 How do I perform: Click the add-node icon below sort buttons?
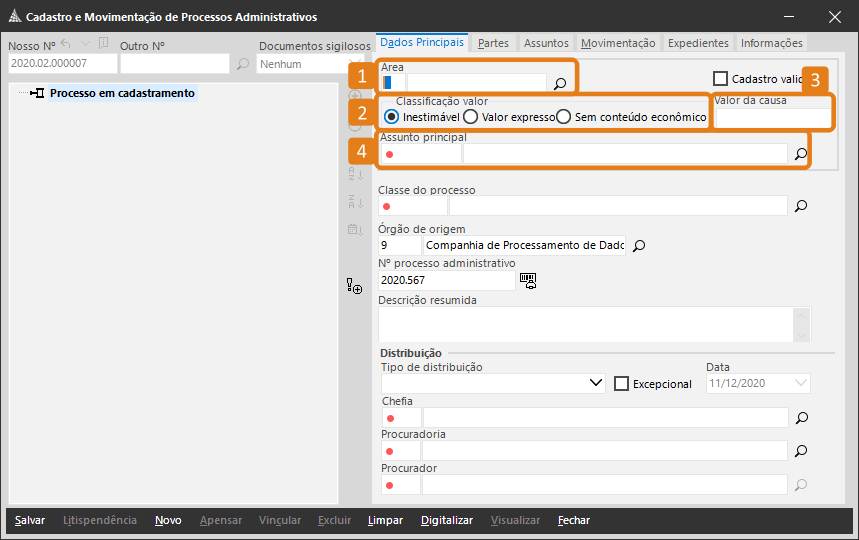(x=354, y=287)
